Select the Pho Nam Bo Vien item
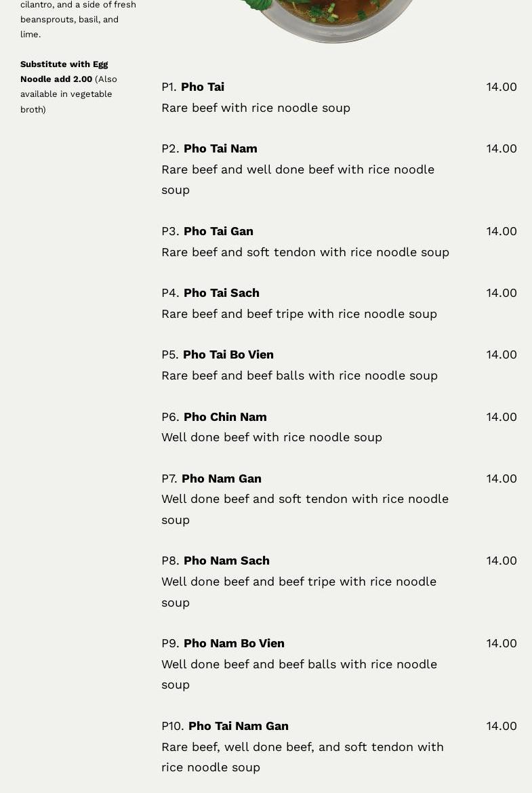This screenshot has height=793, width=532. (x=233, y=643)
